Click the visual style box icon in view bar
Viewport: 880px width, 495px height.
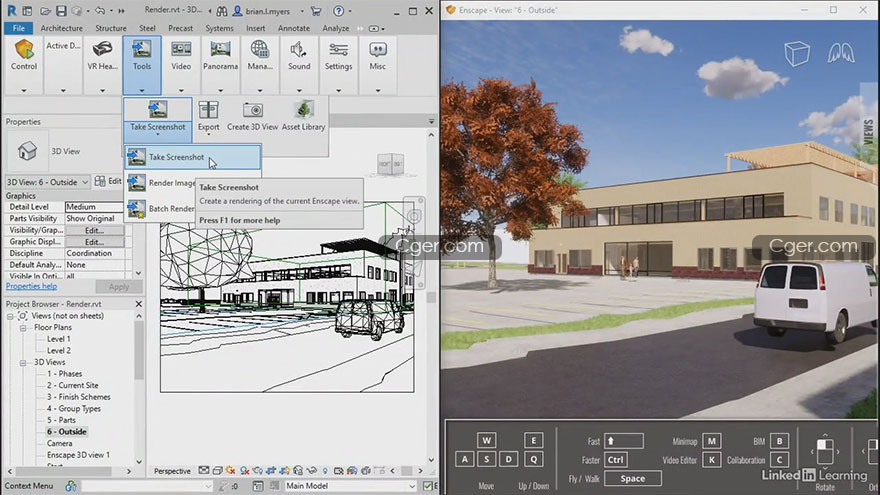(217, 471)
